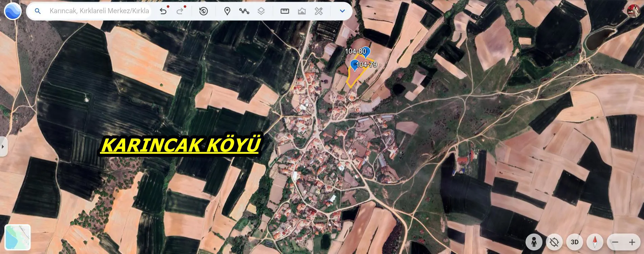Select placemark pin 104-80
Screen dimensions: 644x254
click(x=365, y=52)
